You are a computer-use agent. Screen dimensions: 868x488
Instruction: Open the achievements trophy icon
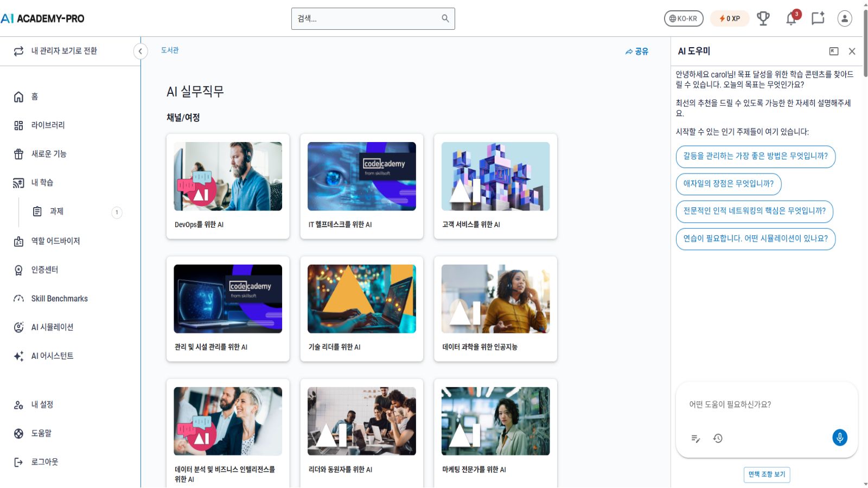click(764, 18)
